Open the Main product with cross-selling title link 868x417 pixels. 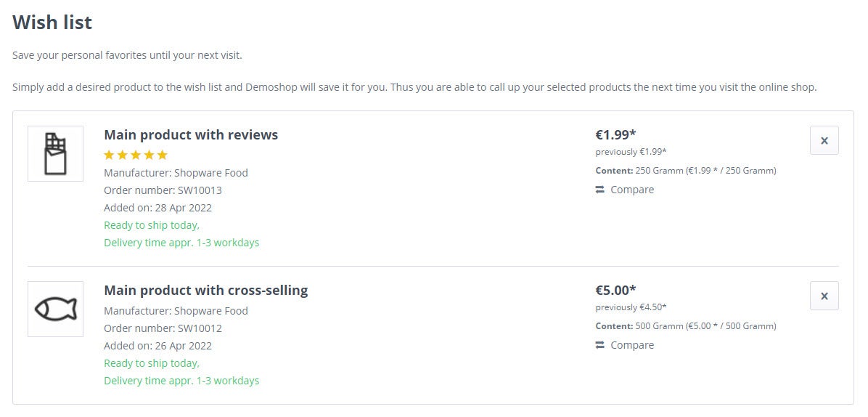(206, 290)
